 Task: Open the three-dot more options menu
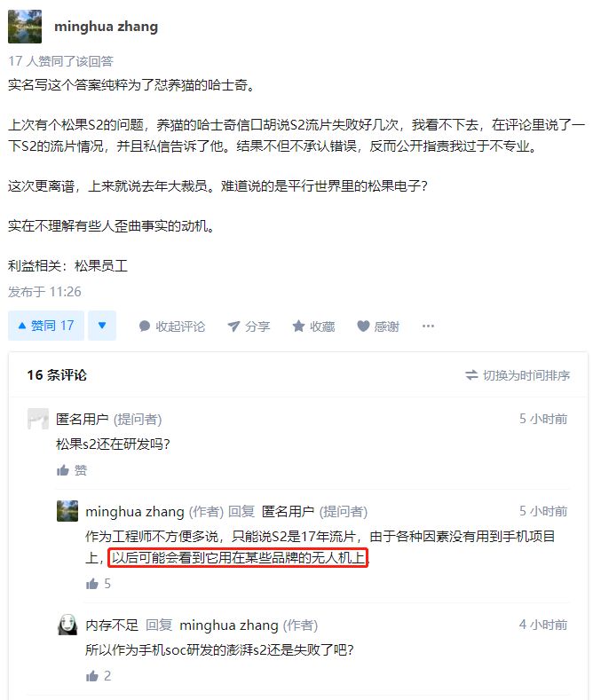428,326
